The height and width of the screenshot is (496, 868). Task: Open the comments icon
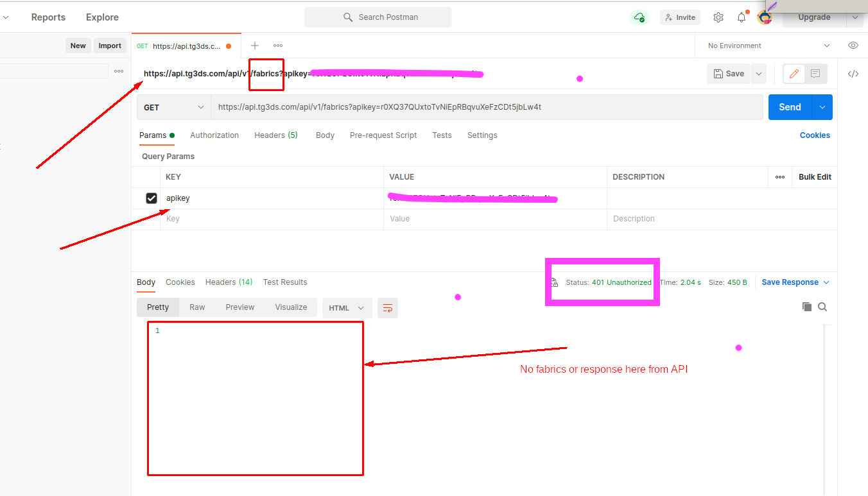click(x=815, y=74)
